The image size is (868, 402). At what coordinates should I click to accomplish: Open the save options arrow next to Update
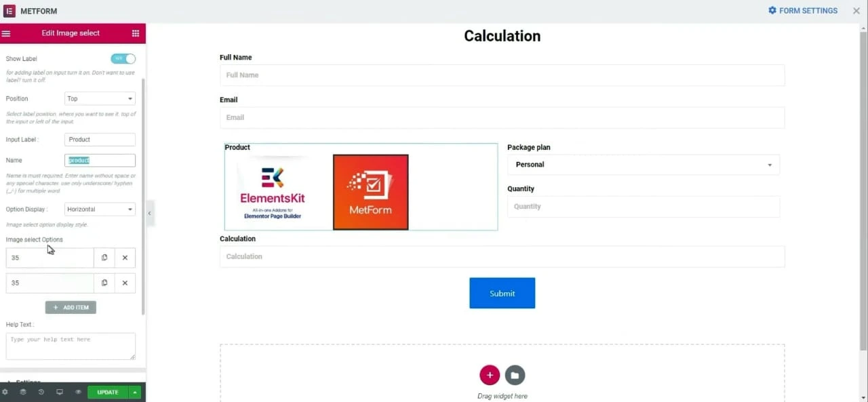pos(135,393)
